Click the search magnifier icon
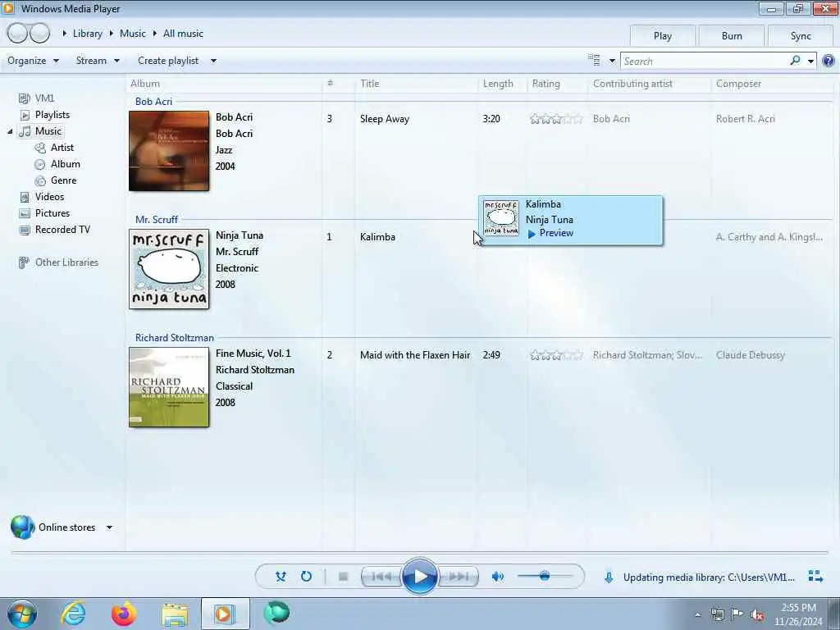Image resolution: width=840 pixels, height=630 pixels. 795,61
